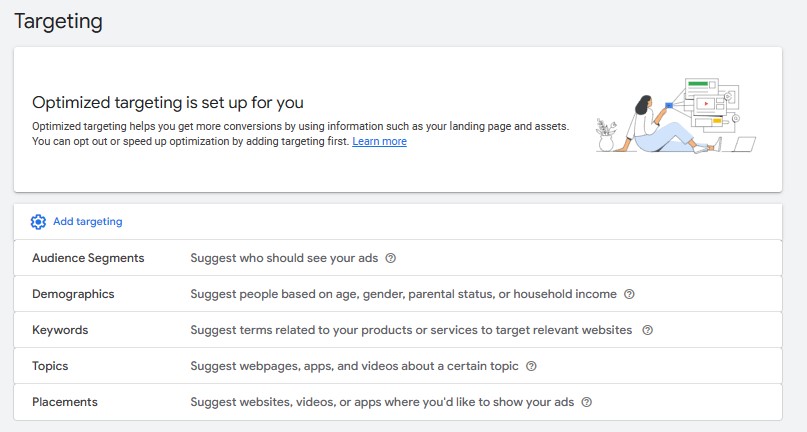Click the Add targeting text link
Screen dimensions: 807x432
pos(88,222)
